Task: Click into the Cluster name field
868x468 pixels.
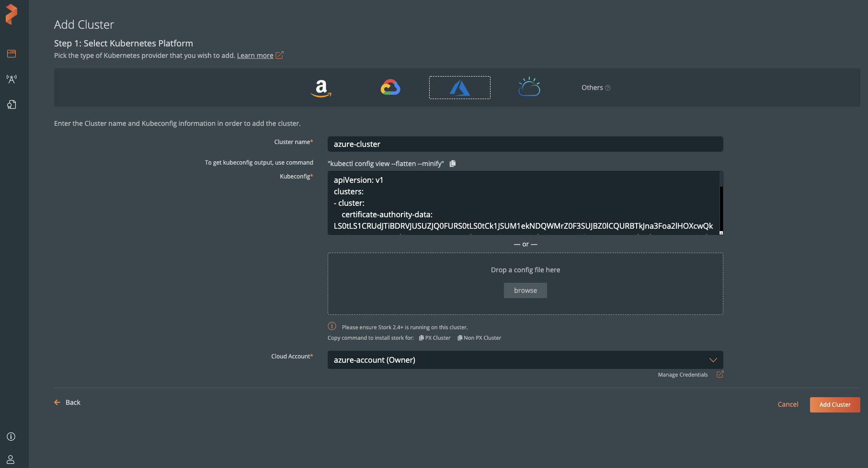Action: click(525, 144)
